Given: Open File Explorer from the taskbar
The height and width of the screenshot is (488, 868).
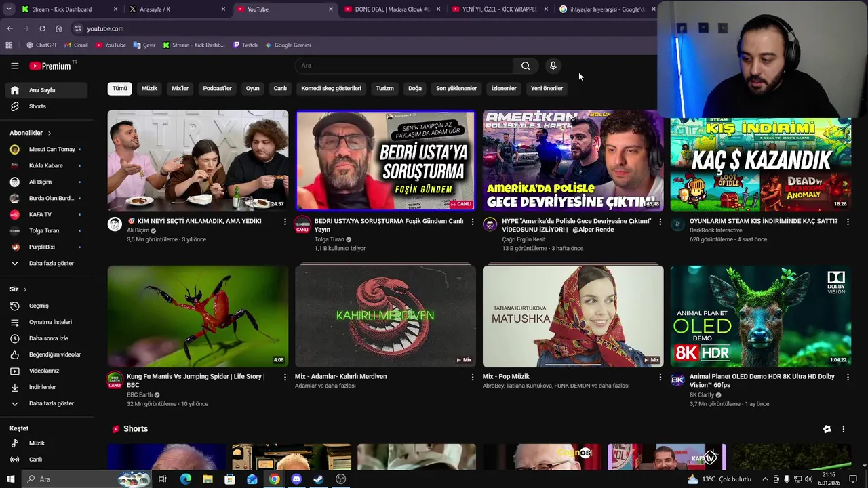Looking at the screenshot, I should point(208,479).
